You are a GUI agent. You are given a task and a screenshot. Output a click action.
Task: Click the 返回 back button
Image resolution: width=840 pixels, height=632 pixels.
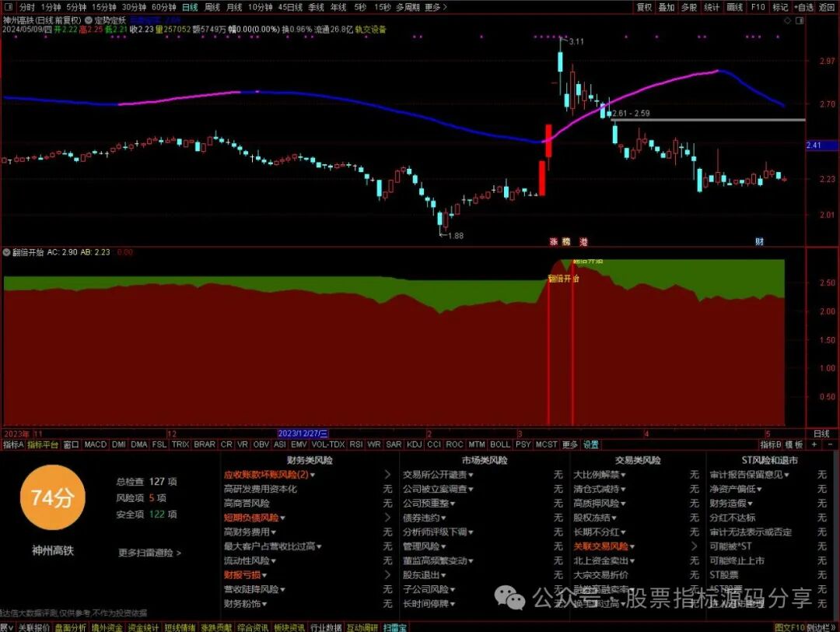click(826, 7)
